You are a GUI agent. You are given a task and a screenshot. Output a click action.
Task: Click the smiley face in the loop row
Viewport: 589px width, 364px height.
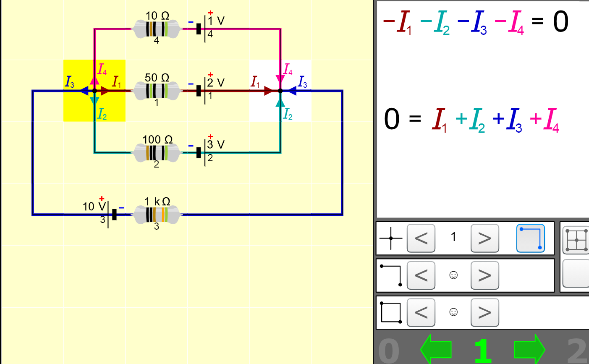point(453,312)
